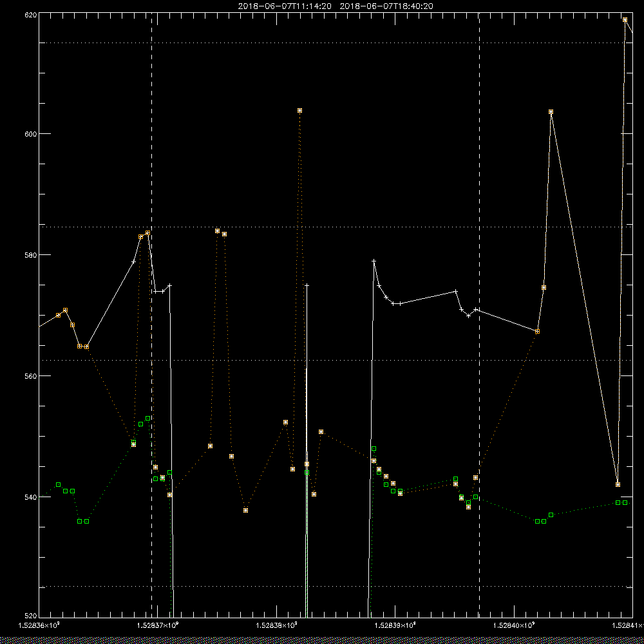Click the x-axis label 1.52837×10⁹
This screenshot has height=644, width=644.
[158, 625]
